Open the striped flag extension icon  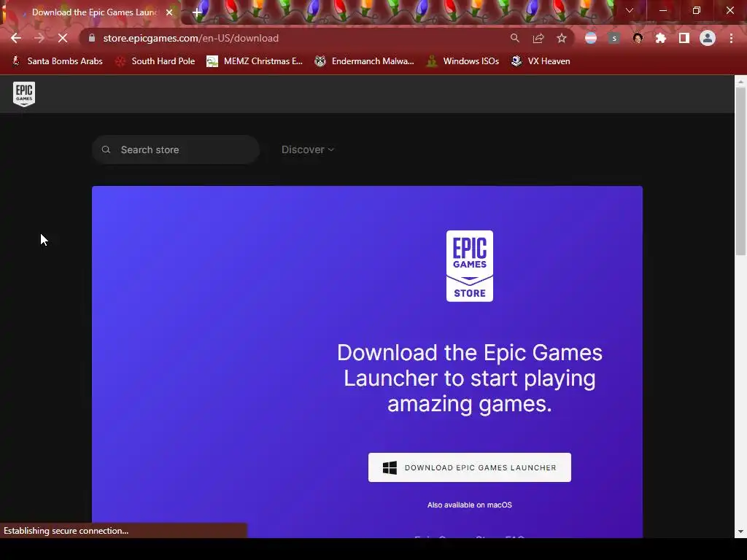click(591, 38)
